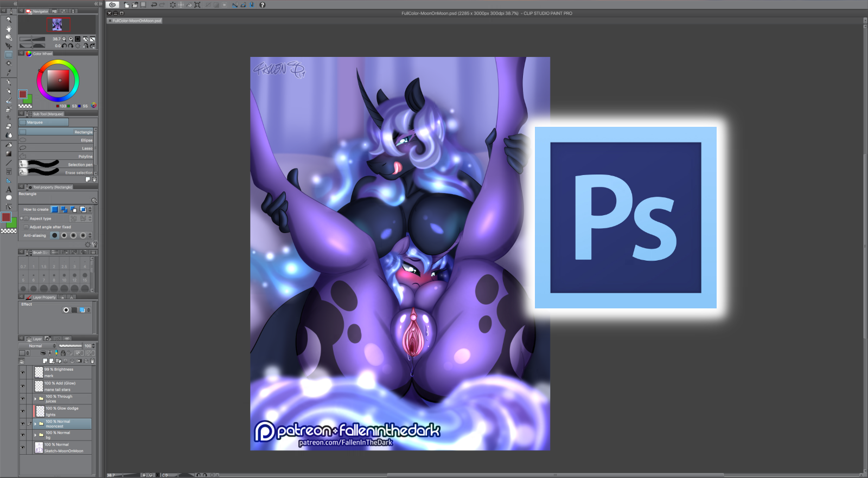
Task: Open the Navigator panel menu
Action: (21, 11)
